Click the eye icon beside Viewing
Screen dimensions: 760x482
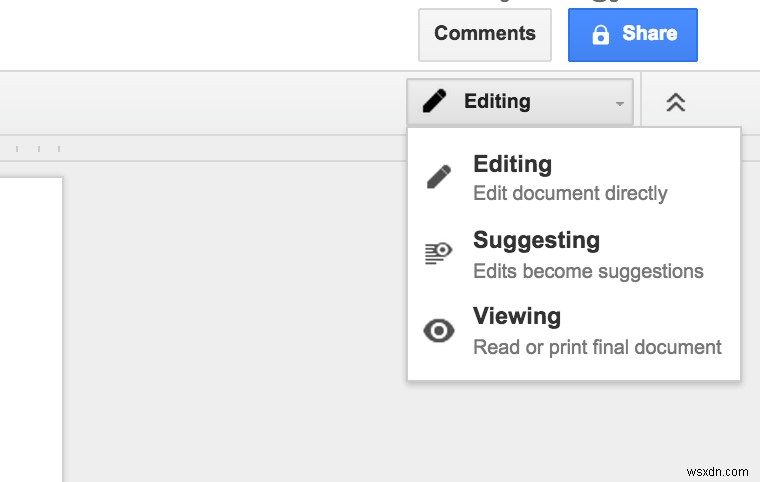pos(438,331)
